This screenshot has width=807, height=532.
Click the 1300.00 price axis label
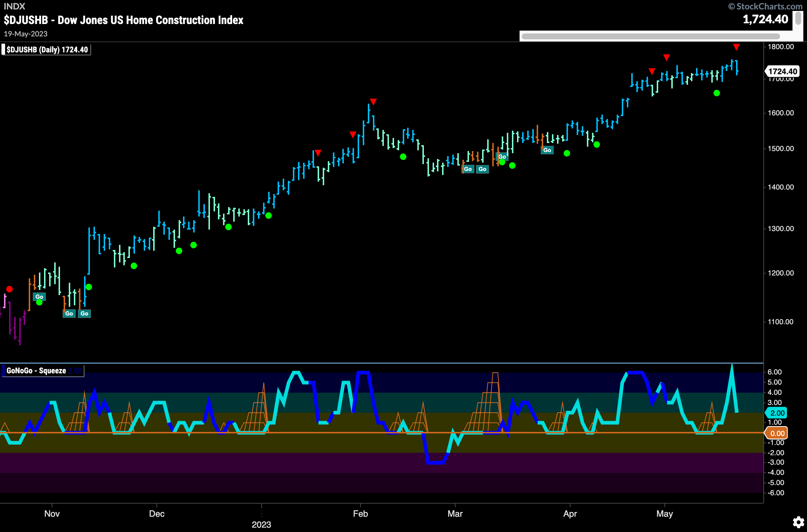coord(781,229)
